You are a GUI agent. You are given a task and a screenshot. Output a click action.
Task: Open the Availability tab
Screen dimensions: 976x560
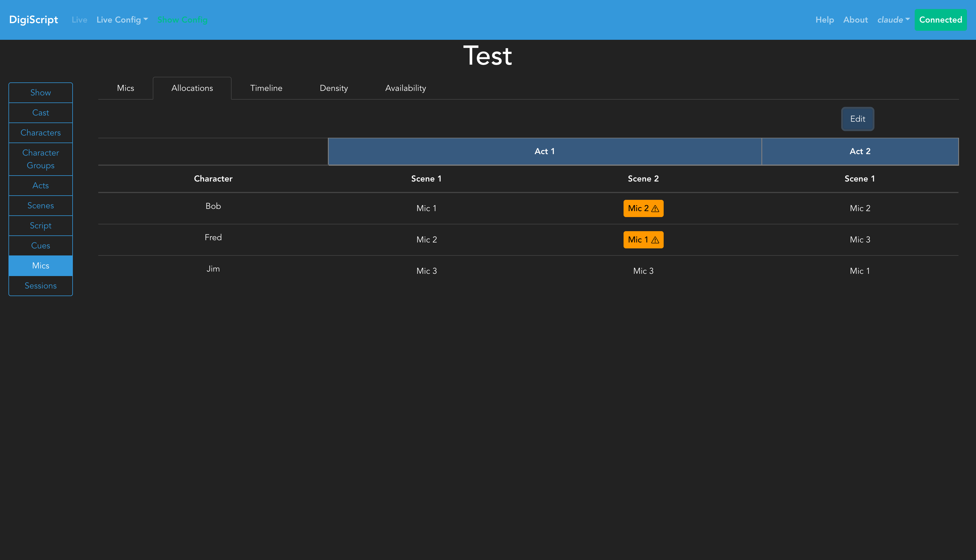coord(405,88)
